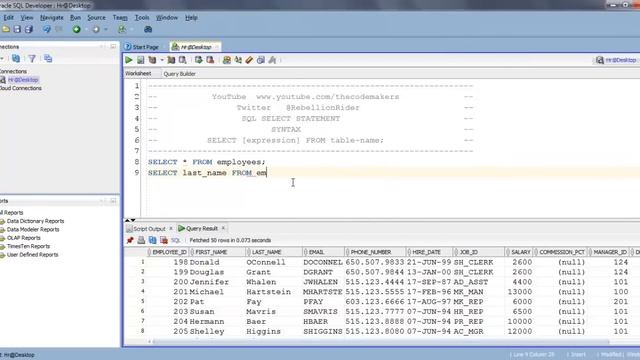Open the Source menu

97,18
